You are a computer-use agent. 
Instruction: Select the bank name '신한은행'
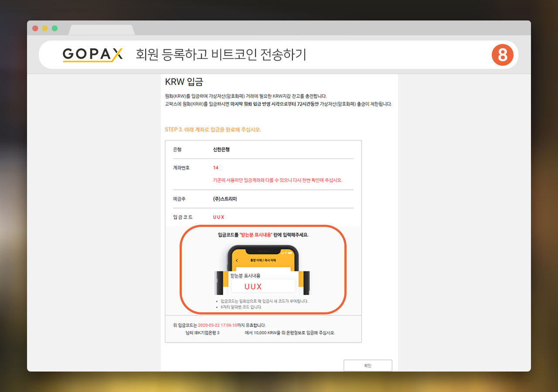coord(221,149)
